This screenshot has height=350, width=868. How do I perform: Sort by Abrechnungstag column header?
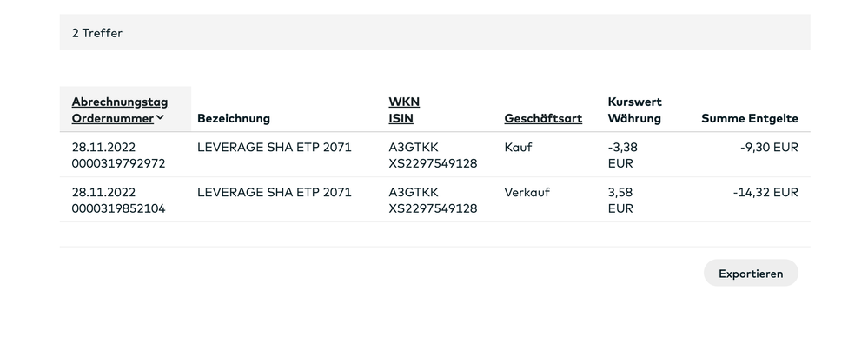pyautogui.click(x=120, y=102)
